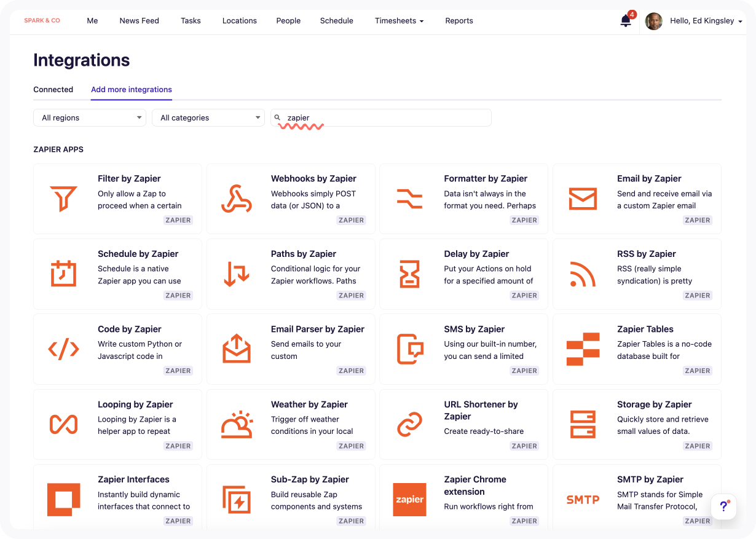
Task: Click the Email by Zapier envelope icon
Action: point(583,199)
